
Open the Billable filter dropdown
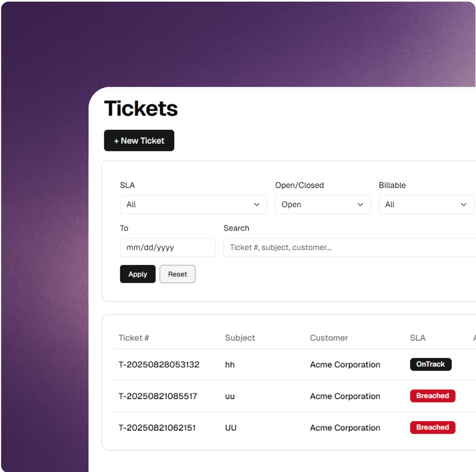pos(425,204)
